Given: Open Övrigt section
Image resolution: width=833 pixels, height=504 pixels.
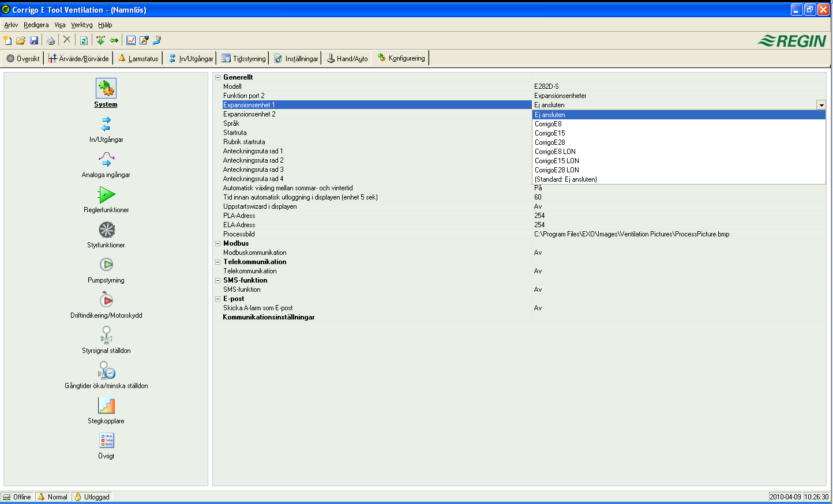Looking at the screenshot, I should point(106,446).
